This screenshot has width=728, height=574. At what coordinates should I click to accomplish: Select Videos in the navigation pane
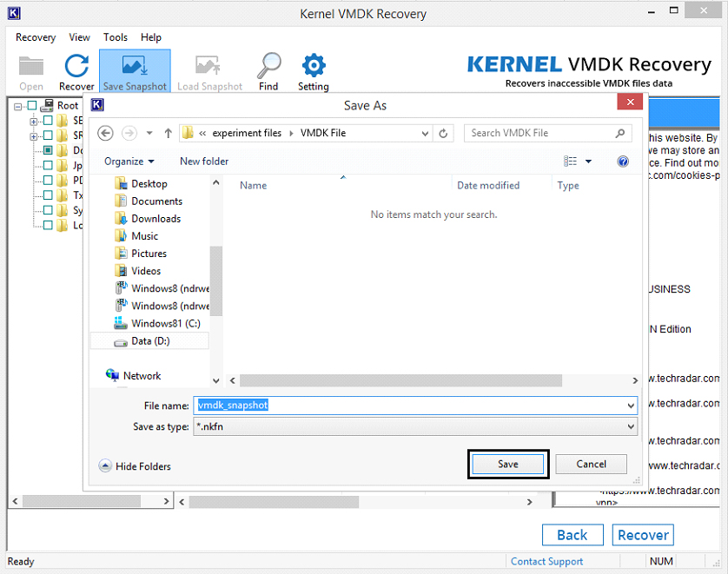(x=137, y=271)
